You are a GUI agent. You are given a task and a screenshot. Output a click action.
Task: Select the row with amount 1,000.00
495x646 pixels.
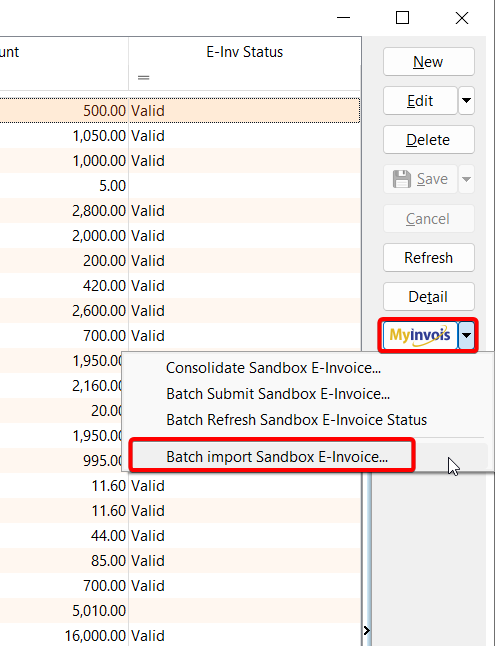[180, 160]
